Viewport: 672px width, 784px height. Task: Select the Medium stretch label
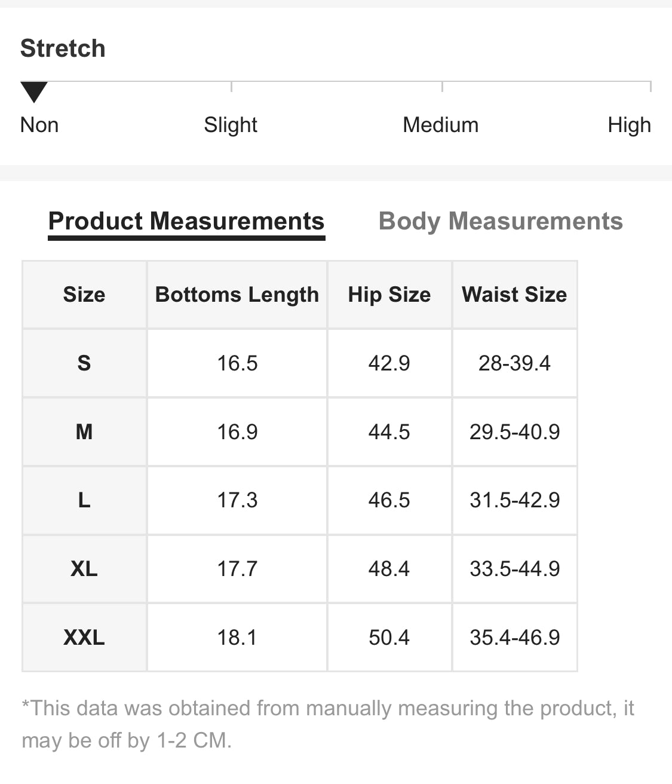click(441, 125)
